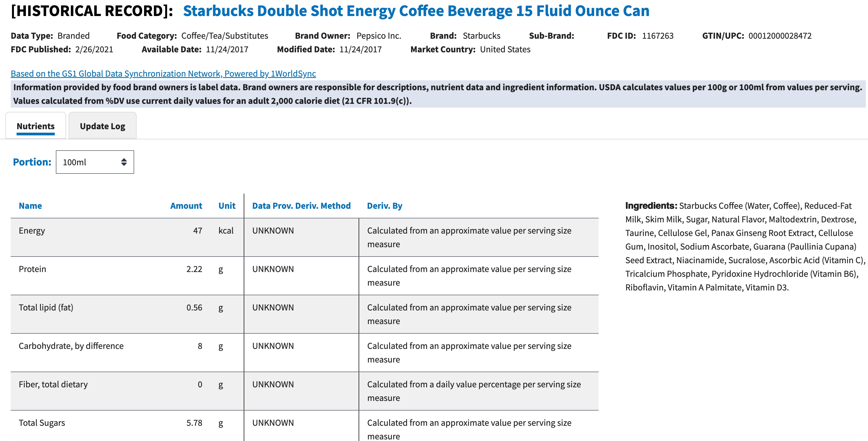This screenshot has width=868, height=441.
Task: Sort by the Name column header
Action: (x=30, y=206)
